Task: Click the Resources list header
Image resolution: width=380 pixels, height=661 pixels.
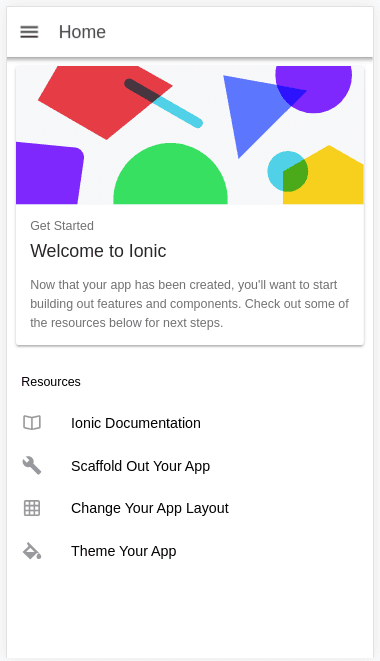Action: [51, 382]
